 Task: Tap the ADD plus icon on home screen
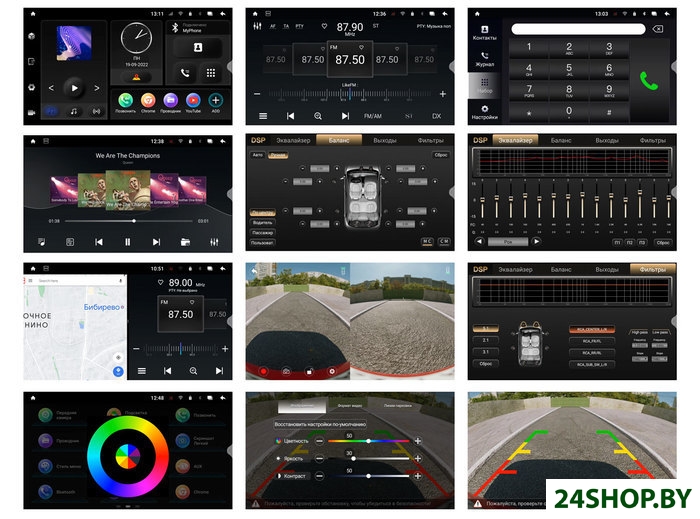click(215, 101)
